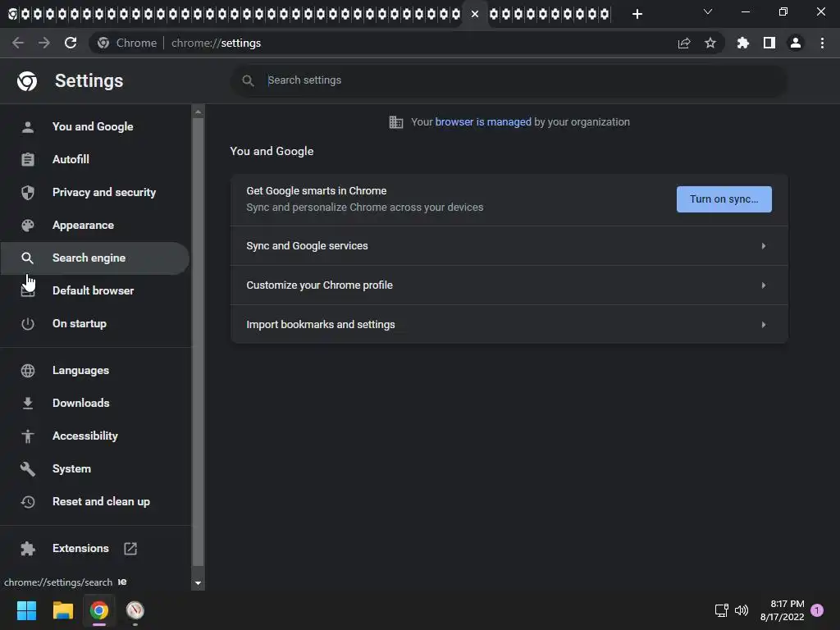This screenshot has height=630, width=840.
Task: Open the browser is managed link
Action: coord(482,122)
